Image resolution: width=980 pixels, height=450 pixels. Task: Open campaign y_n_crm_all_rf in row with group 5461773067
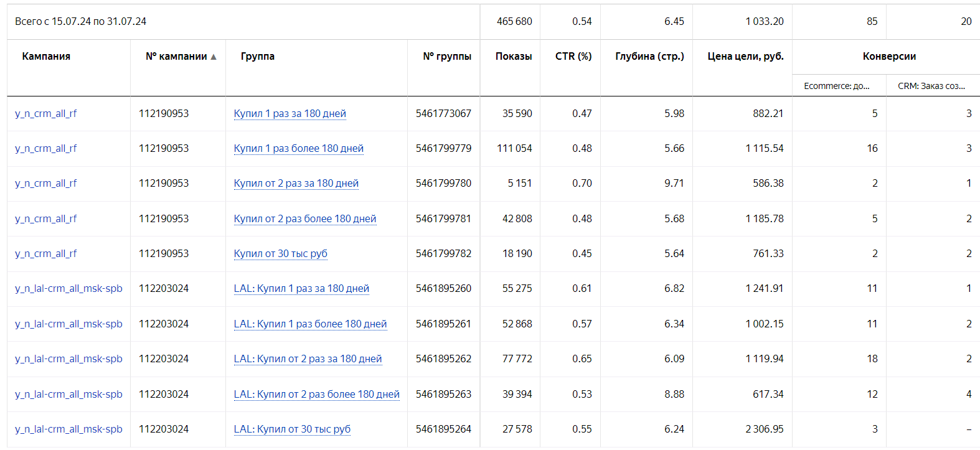(x=46, y=113)
